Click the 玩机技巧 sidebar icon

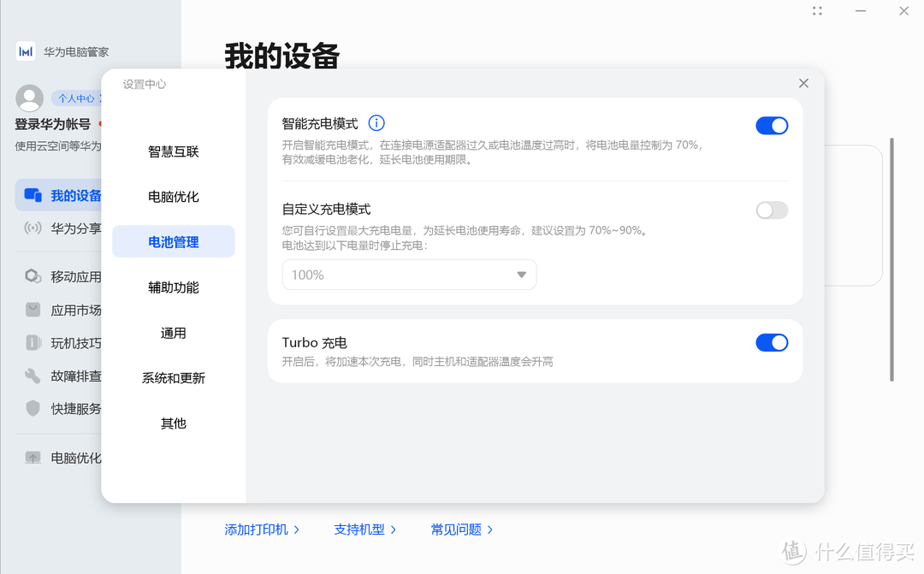tap(33, 342)
